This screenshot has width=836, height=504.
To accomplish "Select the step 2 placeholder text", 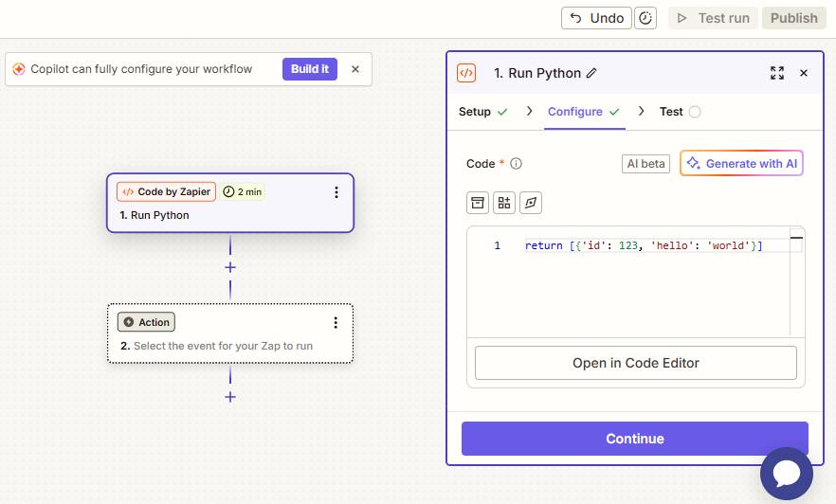I will [223, 346].
